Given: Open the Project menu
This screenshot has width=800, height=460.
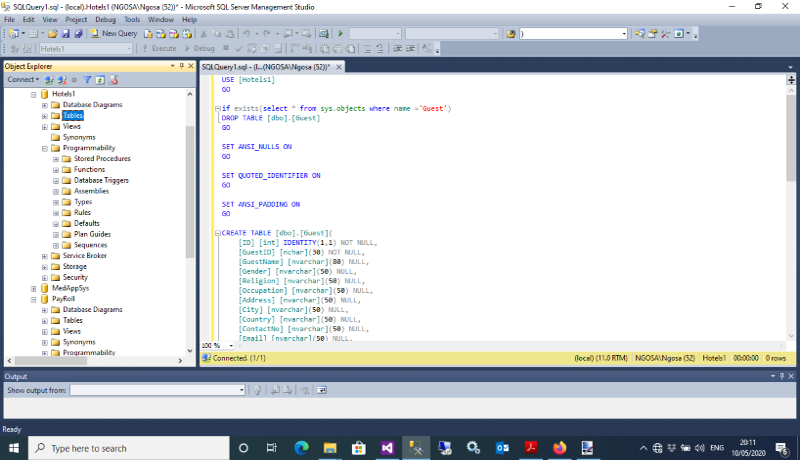Looking at the screenshot, I should [x=76, y=19].
